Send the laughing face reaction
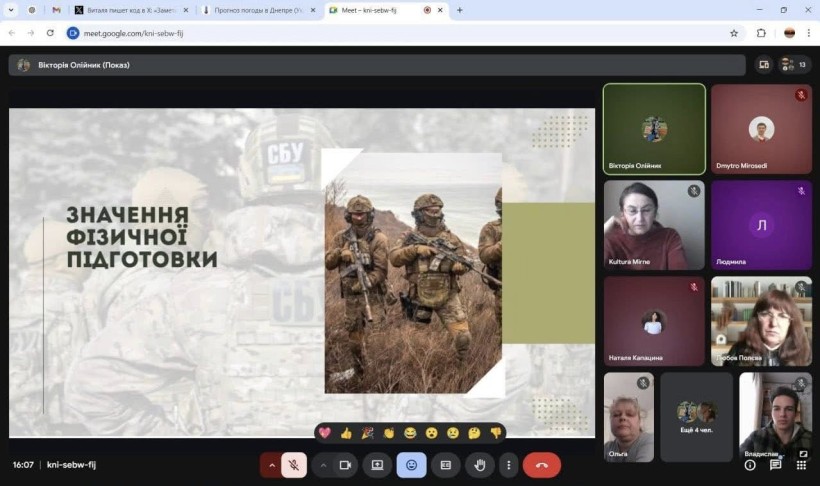Screen dimensions: 820x486 (410, 433)
